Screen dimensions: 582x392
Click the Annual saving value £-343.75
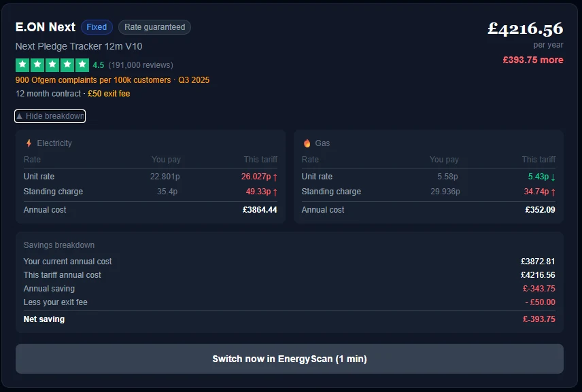coord(539,289)
